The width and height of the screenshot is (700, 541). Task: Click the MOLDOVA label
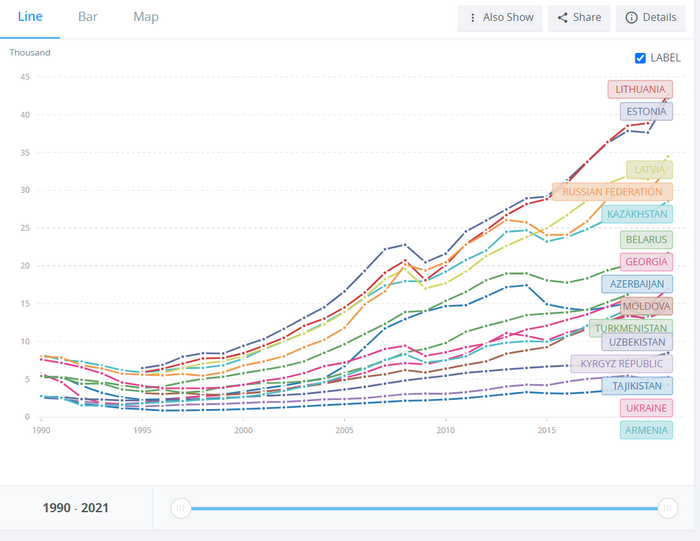click(x=646, y=306)
